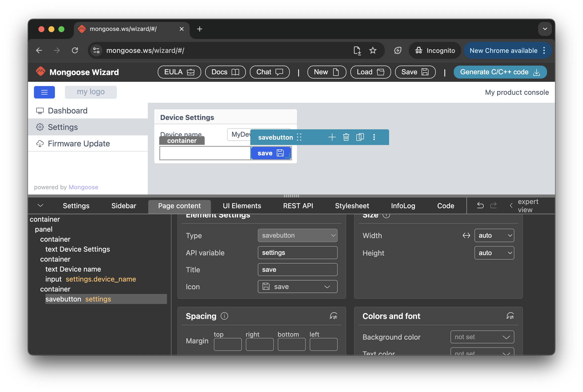Collapse bottom panel with chevron down
This screenshot has width=583, height=392.
[40, 205]
